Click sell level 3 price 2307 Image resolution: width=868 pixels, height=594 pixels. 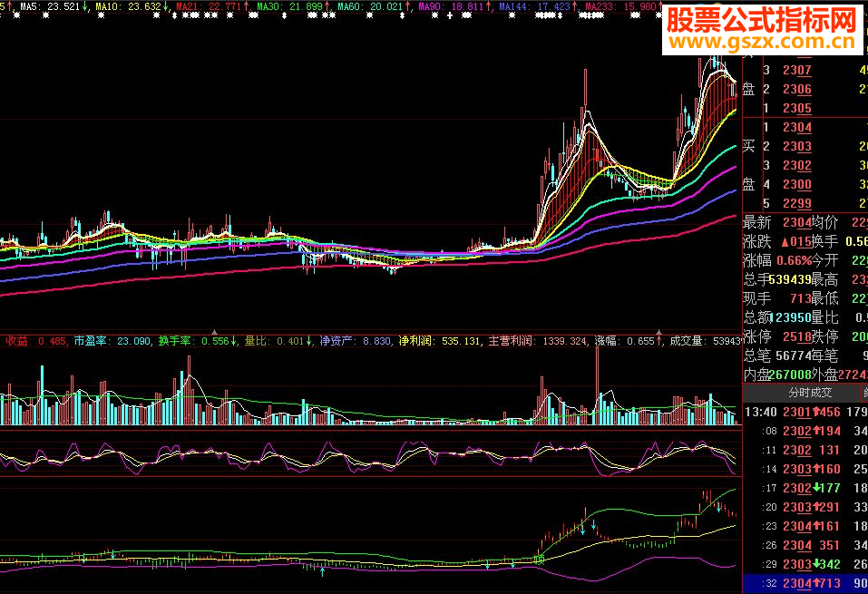coord(797,71)
